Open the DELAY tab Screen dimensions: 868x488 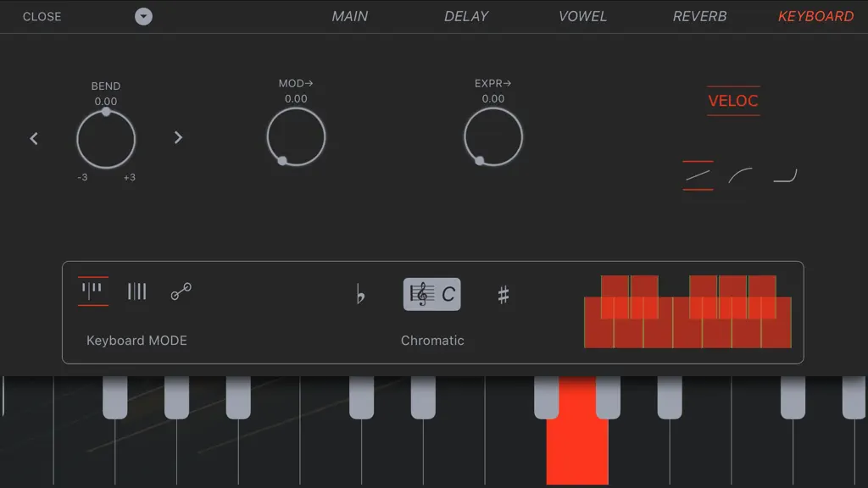[x=466, y=17]
